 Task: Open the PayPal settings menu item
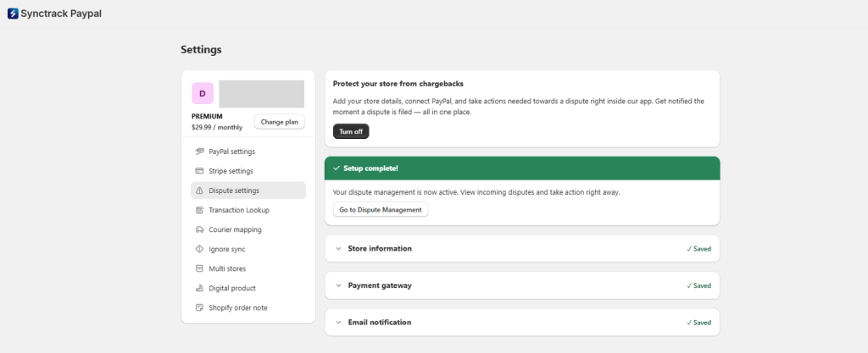(248, 152)
